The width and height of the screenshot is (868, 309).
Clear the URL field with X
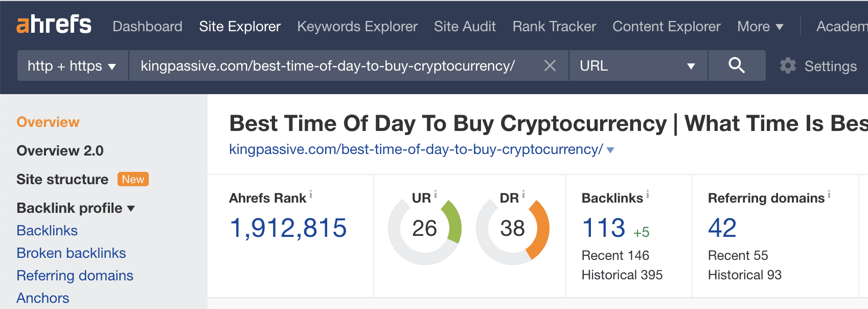point(550,65)
